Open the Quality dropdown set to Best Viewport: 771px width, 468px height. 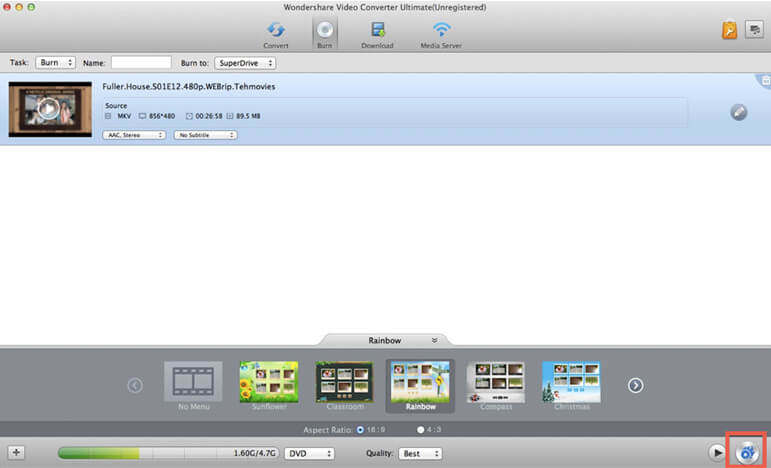[x=420, y=453]
